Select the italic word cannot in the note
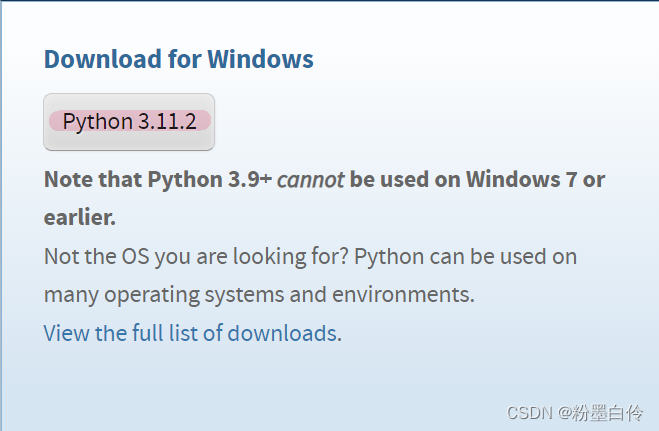Image resolution: width=659 pixels, height=431 pixels. [311, 180]
